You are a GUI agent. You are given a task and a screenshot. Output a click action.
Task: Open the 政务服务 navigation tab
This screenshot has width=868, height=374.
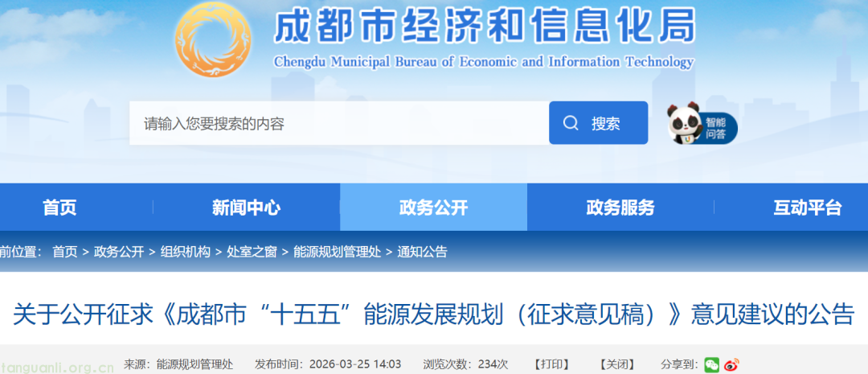[620, 208]
